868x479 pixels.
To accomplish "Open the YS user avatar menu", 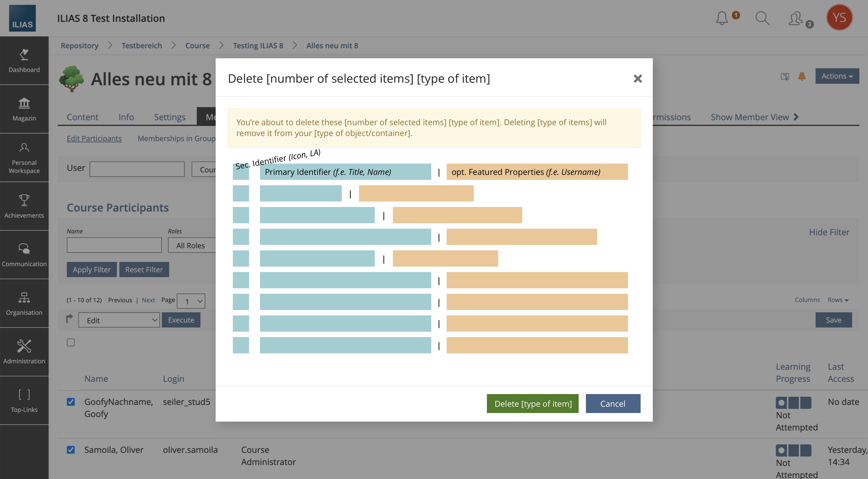I will tap(839, 18).
